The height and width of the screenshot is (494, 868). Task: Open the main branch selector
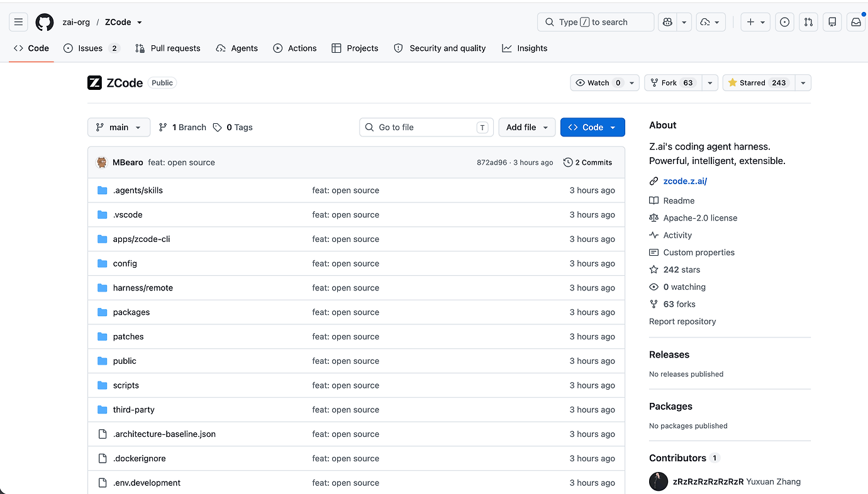[119, 127]
